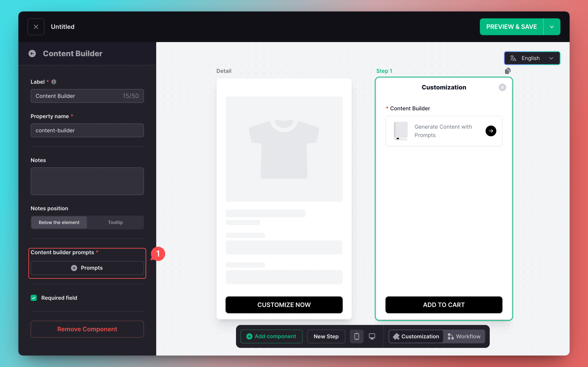588x367 pixels.
Task: Click the info icon next to Label
Action: tap(54, 82)
